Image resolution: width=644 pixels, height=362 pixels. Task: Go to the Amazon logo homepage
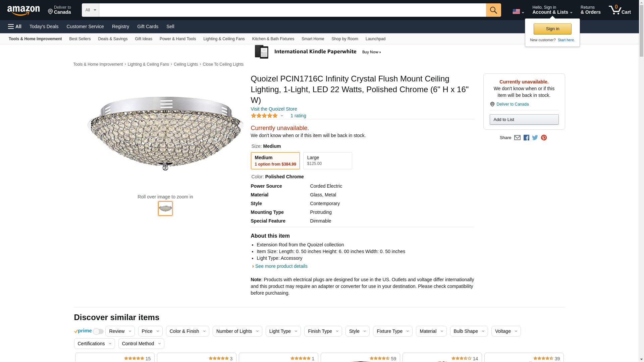(23, 10)
